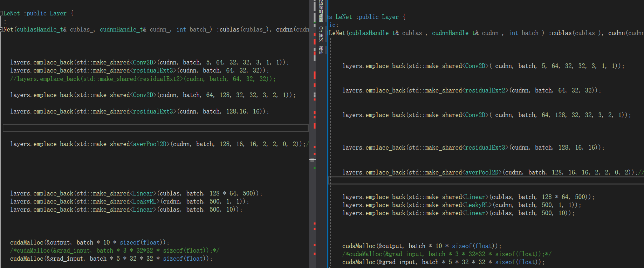This screenshot has height=268, width=644.
Task: Click Conv2D 64, 128 line in right editor
Action: click(x=487, y=115)
